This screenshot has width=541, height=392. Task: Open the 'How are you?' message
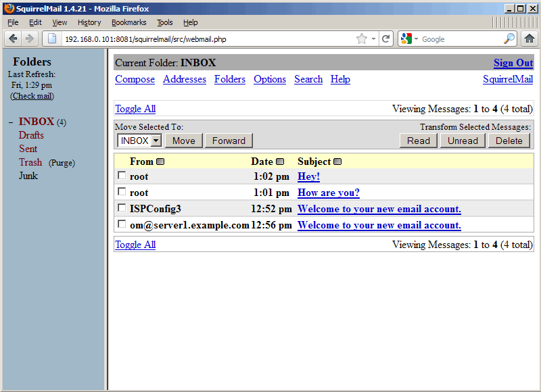tap(328, 192)
